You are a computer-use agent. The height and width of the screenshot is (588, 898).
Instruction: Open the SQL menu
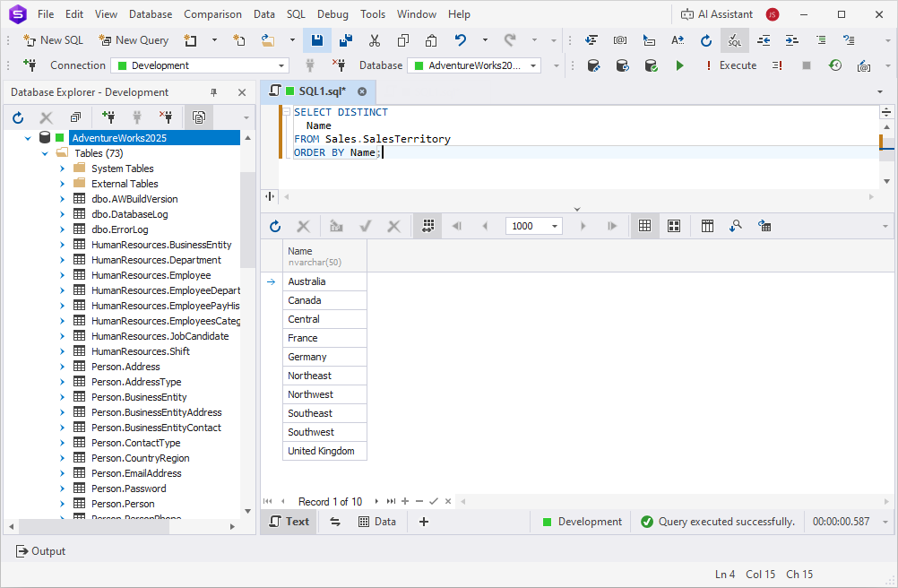pos(296,14)
